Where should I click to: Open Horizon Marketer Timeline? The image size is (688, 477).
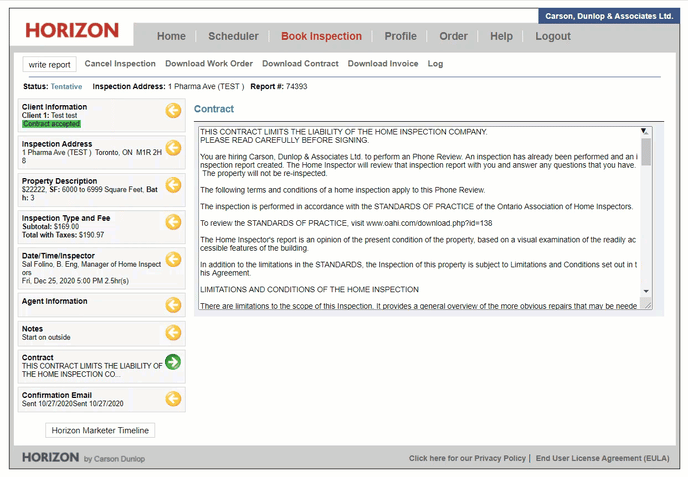point(100,431)
